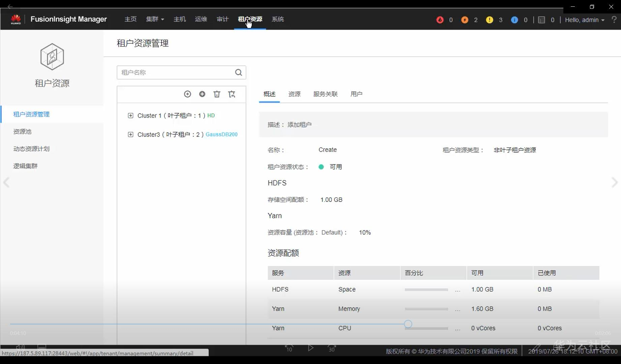Image resolution: width=621 pixels, height=364 pixels.
Task: Click the restore tenant trash-with-arrow icon
Action: click(232, 94)
